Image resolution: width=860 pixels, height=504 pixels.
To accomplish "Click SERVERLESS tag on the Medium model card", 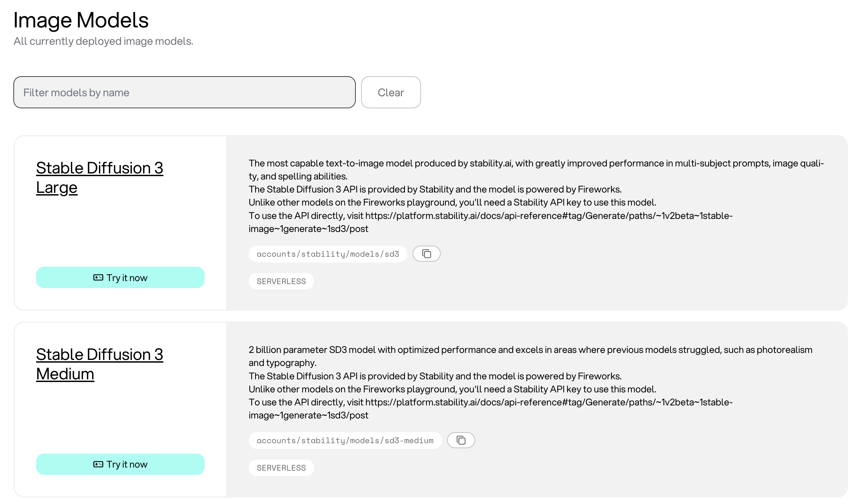I will tap(281, 468).
